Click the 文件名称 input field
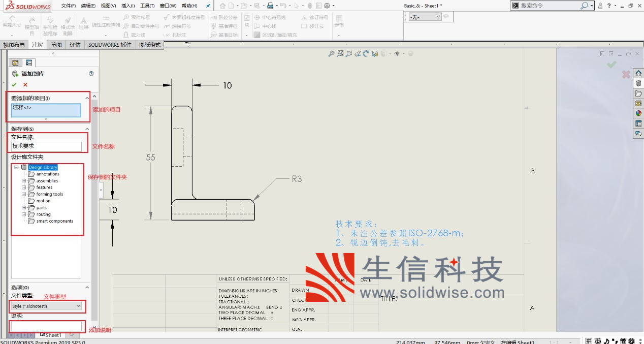This screenshot has width=644, height=344. point(46,146)
